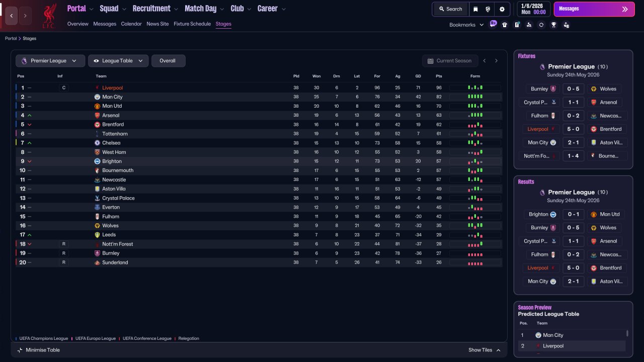Click the Wolves crest in league table
Image resolution: width=644 pixels, height=362 pixels.
tap(97, 226)
